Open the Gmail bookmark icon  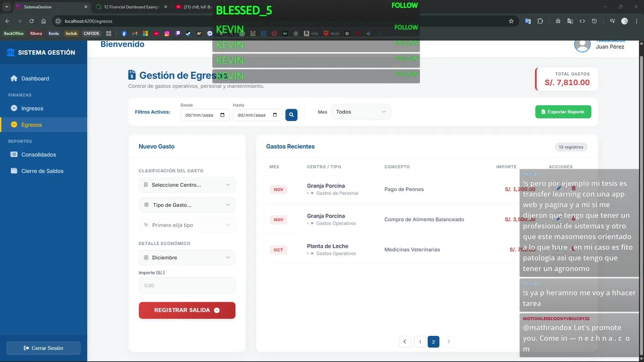point(135,34)
